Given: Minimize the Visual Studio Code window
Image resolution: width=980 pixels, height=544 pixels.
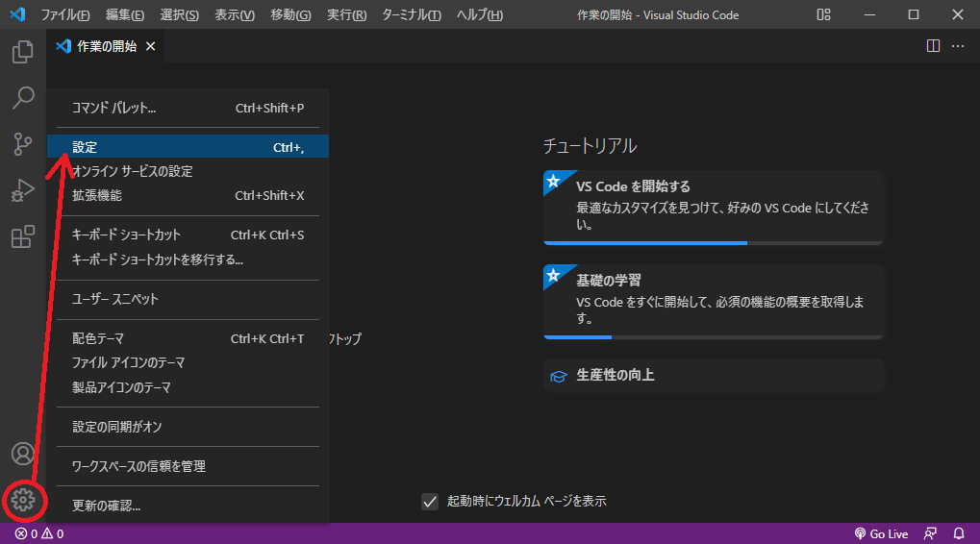Looking at the screenshot, I should click(870, 14).
